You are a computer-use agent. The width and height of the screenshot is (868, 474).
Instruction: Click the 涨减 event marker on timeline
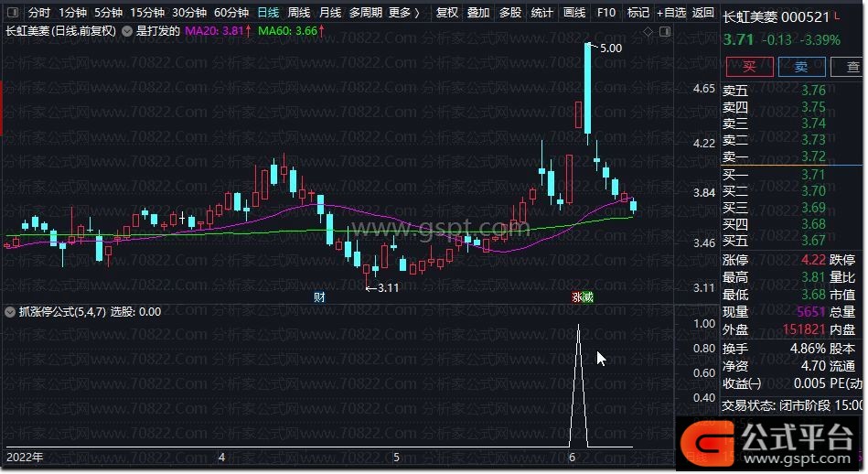click(583, 297)
